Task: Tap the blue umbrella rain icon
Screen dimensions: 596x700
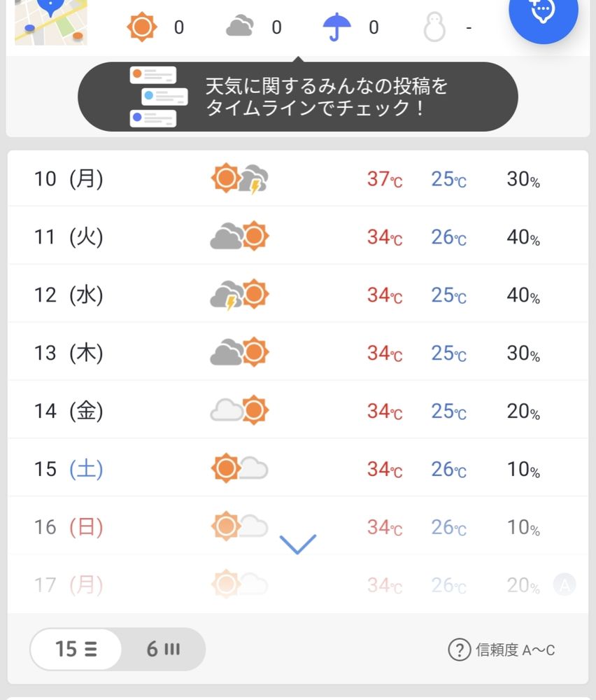Action: pos(336,27)
